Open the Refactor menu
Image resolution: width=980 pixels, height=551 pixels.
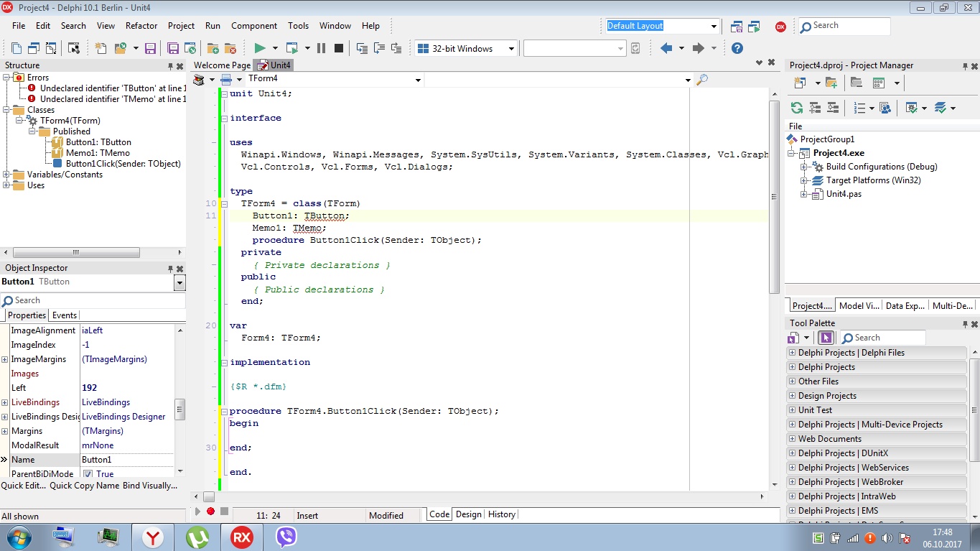click(141, 26)
